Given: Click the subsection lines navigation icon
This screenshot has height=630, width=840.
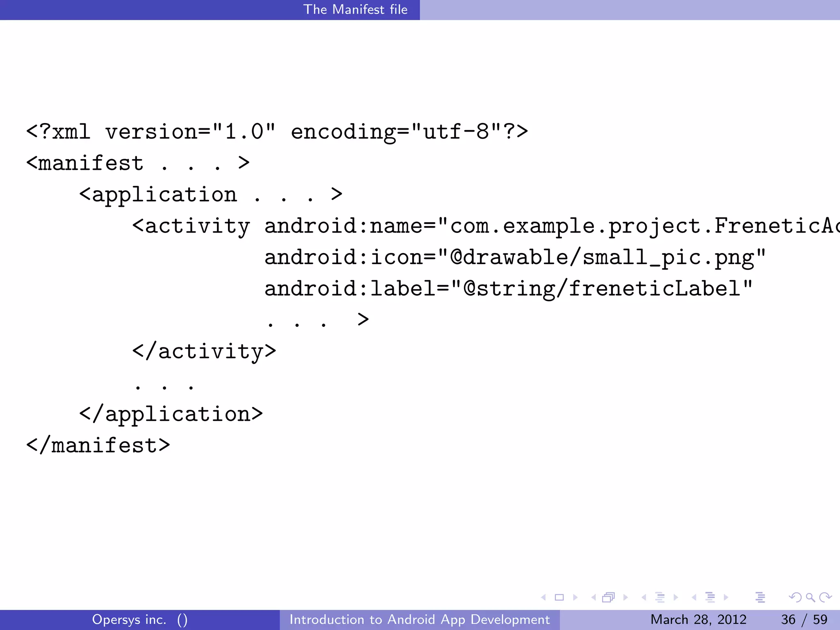Looking at the screenshot, I should point(660,598).
